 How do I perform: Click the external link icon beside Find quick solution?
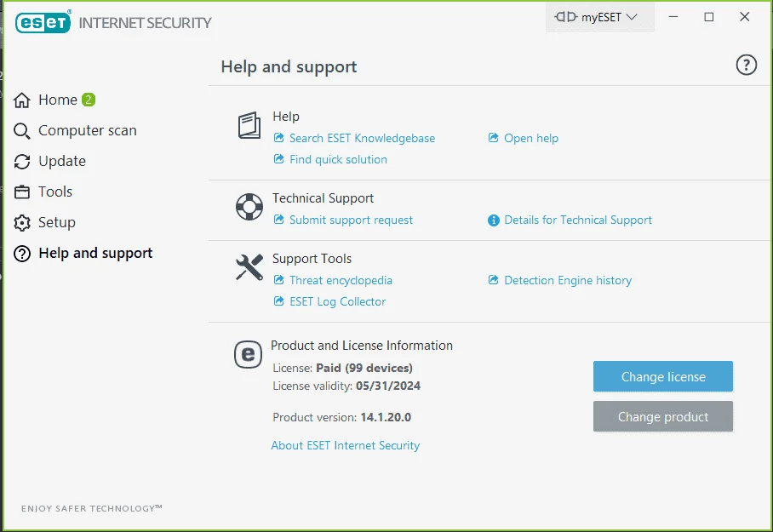279,159
